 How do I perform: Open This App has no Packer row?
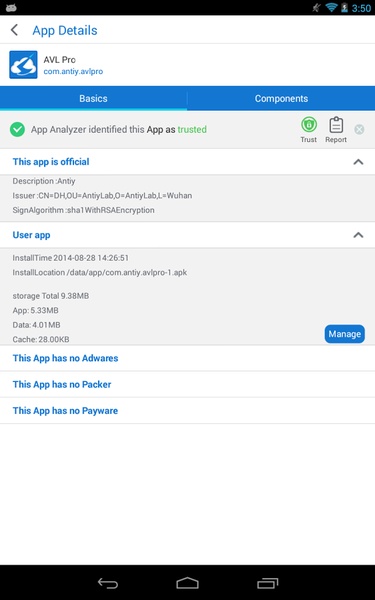(188, 384)
